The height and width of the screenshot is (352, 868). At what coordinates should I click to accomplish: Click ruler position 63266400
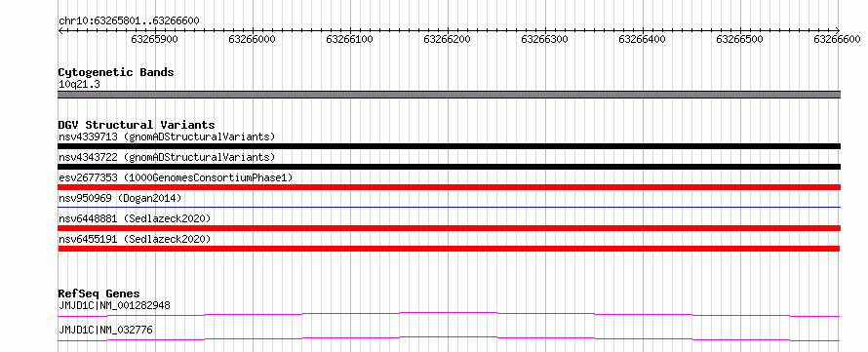[x=643, y=39]
